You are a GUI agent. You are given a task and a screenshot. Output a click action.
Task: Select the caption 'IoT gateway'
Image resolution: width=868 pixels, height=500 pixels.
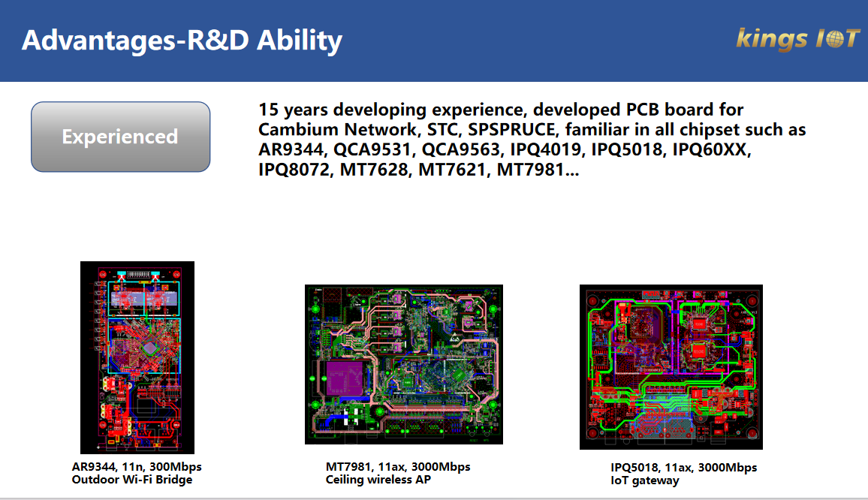click(x=645, y=480)
